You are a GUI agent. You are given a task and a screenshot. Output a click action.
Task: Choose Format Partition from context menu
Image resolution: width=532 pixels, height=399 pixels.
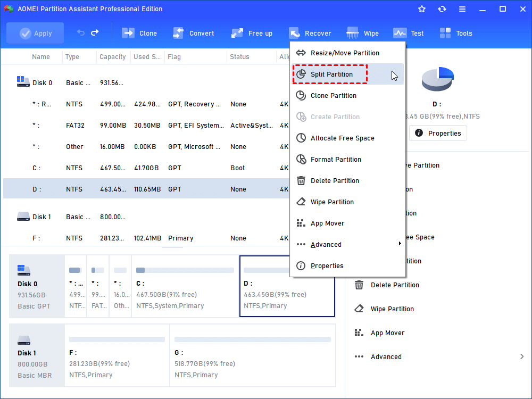pyautogui.click(x=347, y=159)
